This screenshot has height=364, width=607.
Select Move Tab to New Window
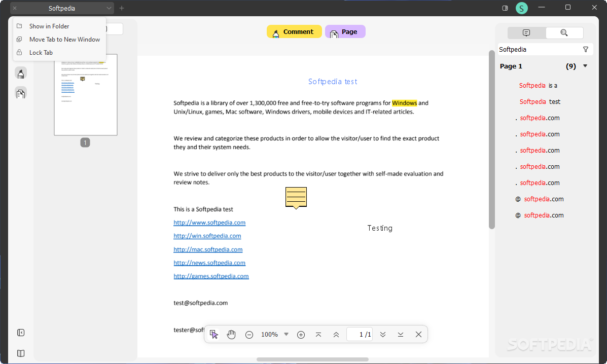60,40
